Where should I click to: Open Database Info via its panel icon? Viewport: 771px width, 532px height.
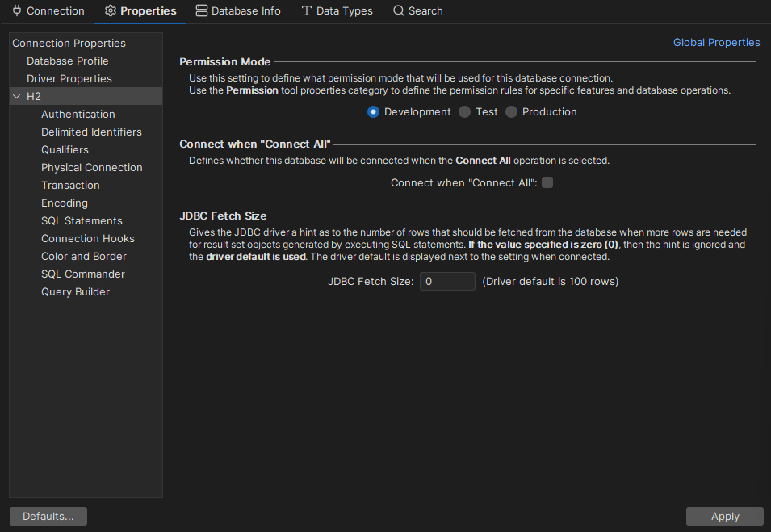click(x=199, y=10)
